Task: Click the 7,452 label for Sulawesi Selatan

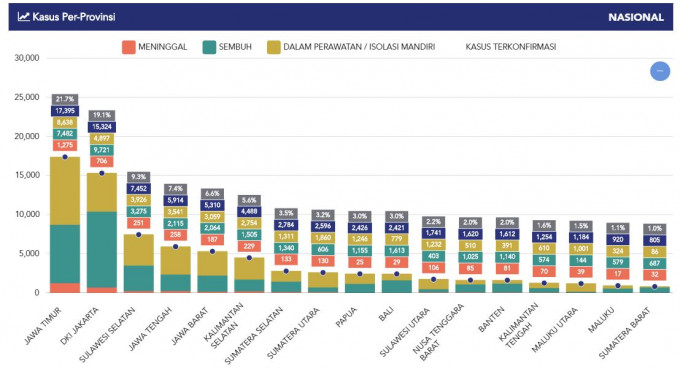Action: tap(139, 189)
